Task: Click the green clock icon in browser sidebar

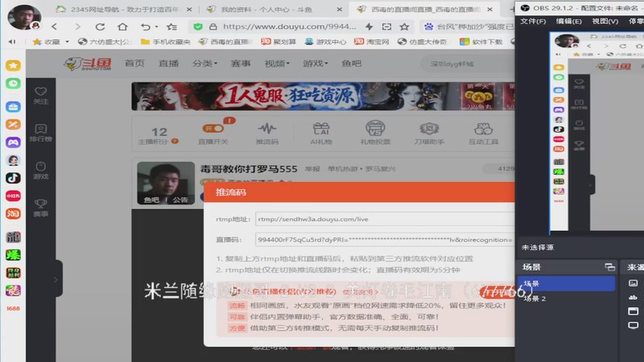Action: coord(13,84)
